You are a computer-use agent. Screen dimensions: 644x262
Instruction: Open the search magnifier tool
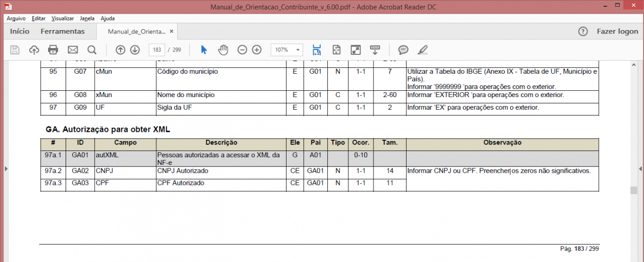click(92, 49)
